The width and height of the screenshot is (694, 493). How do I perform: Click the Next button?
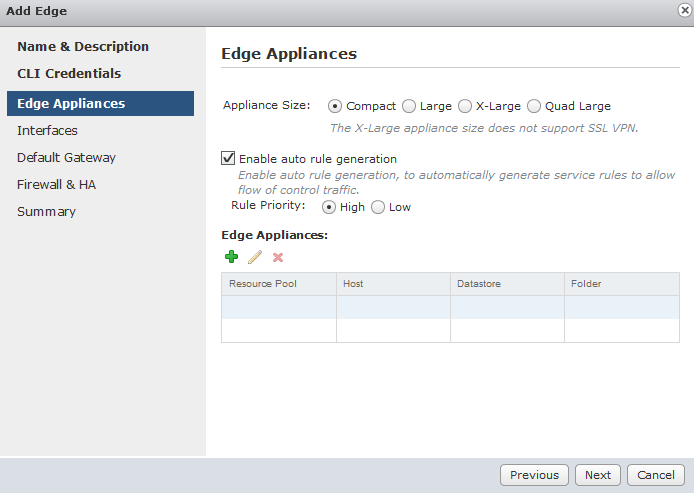(598, 475)
